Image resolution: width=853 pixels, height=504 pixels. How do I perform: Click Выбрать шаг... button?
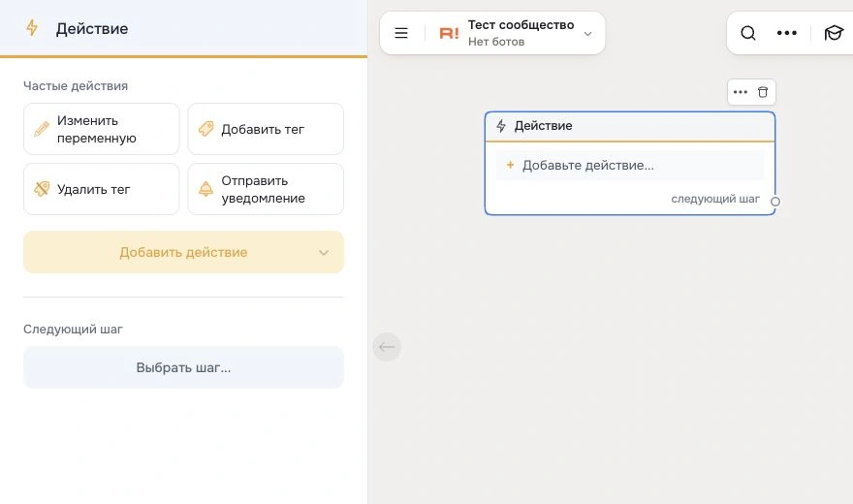[x=183, y=367]
